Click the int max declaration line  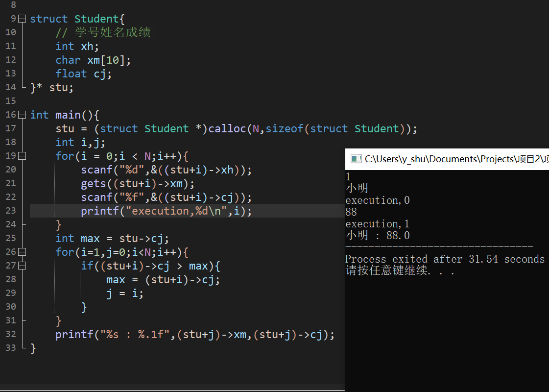pos(112,239)
